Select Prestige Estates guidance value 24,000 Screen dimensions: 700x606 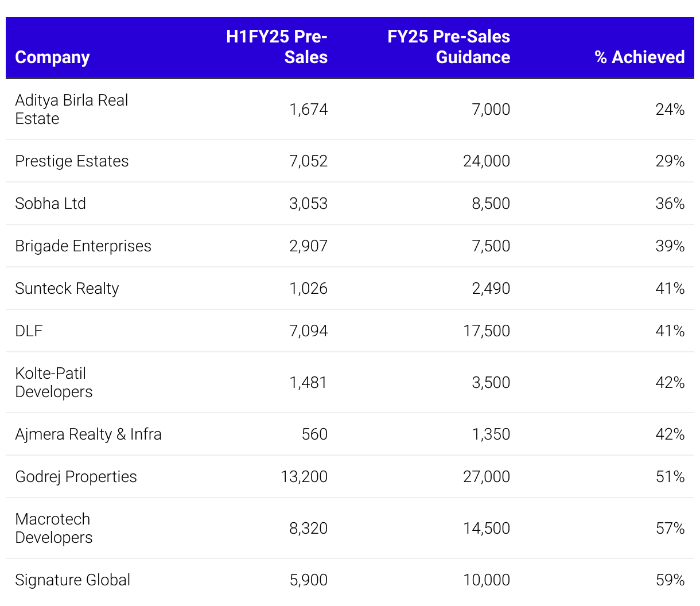[487, 161]
